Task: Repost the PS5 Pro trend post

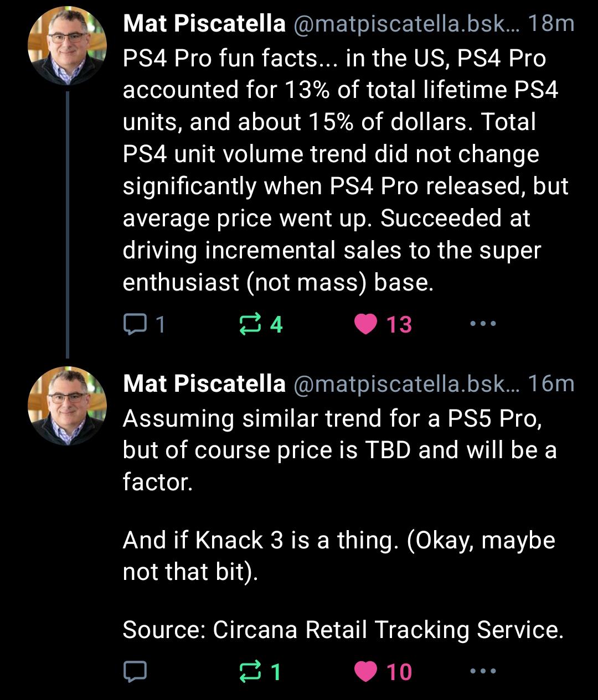Action: point(250,671)
